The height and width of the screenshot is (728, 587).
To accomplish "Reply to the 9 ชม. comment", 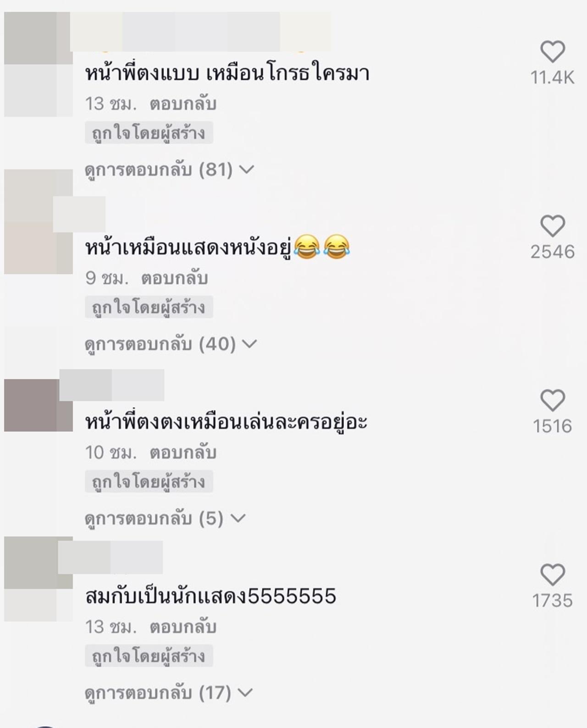I will click(174, 278).
